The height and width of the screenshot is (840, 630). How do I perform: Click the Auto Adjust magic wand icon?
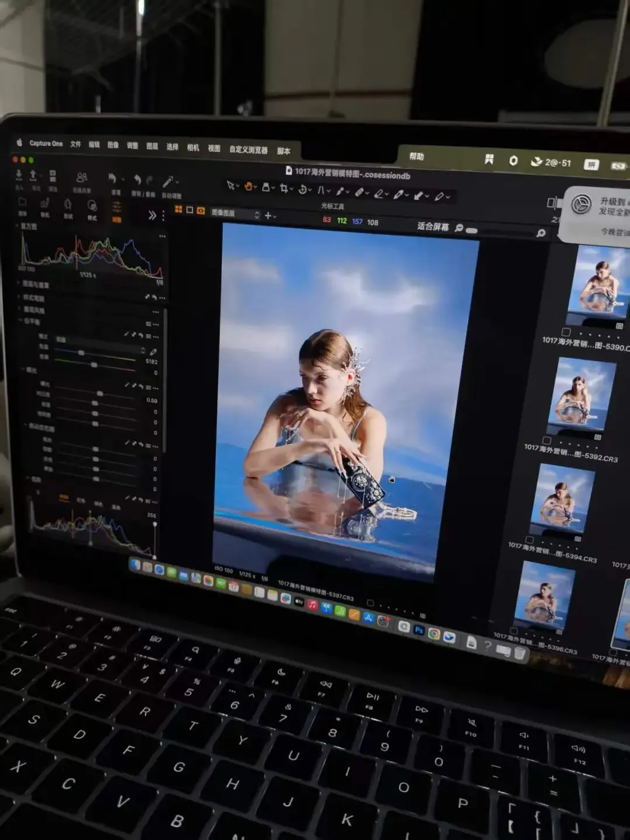[x=169, y=182]
